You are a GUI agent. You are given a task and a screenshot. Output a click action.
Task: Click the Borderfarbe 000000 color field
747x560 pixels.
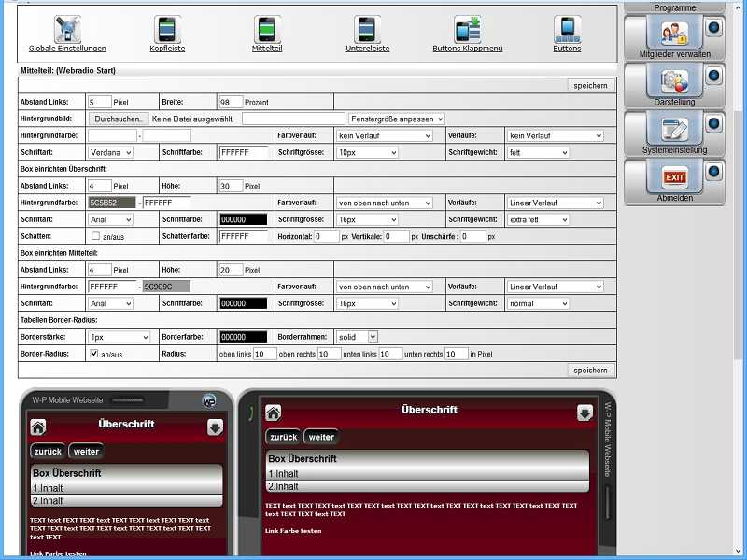tap(242, 337)
